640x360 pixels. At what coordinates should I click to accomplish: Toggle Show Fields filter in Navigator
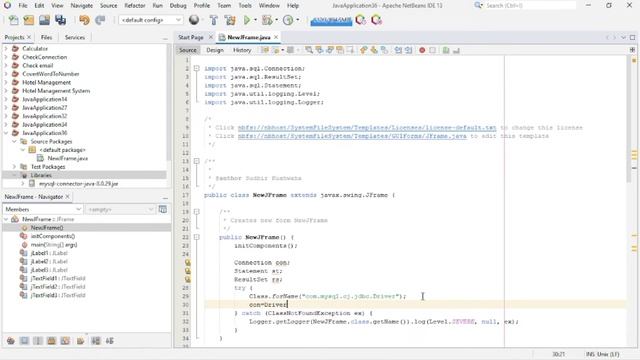[x=24, y=341]
